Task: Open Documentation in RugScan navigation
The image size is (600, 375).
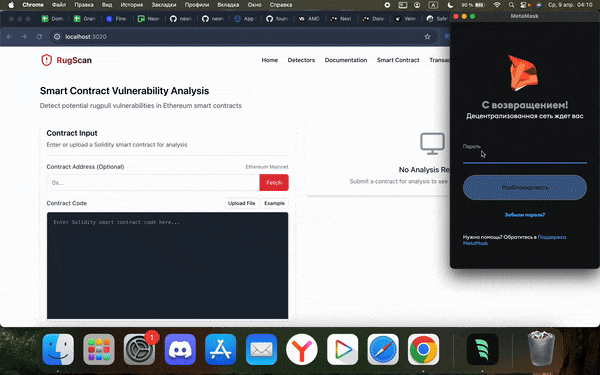Action: tap(346, 60)
